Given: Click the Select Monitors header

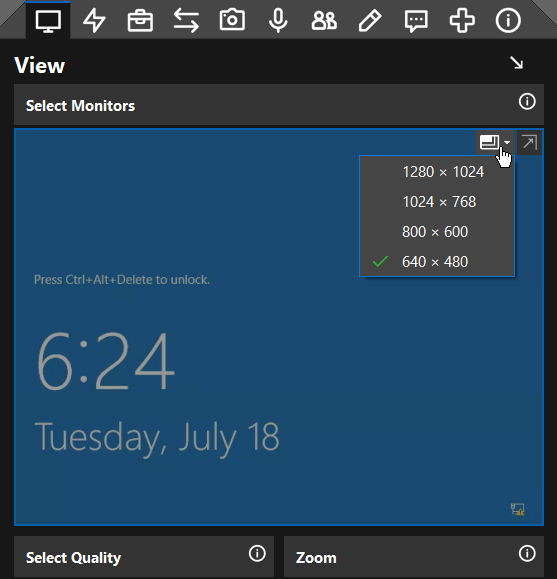Looking at the screenshot, I should pos(279,105).
